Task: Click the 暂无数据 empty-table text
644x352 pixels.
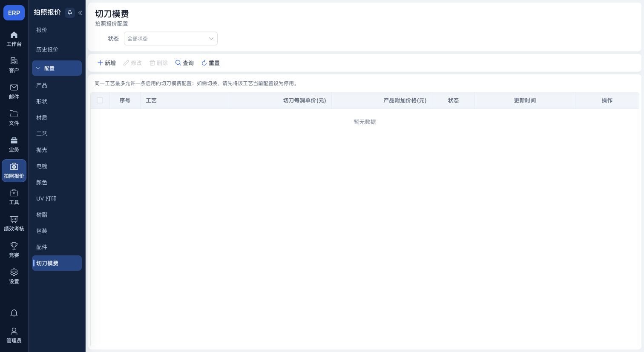Action: tap(365, 122)
